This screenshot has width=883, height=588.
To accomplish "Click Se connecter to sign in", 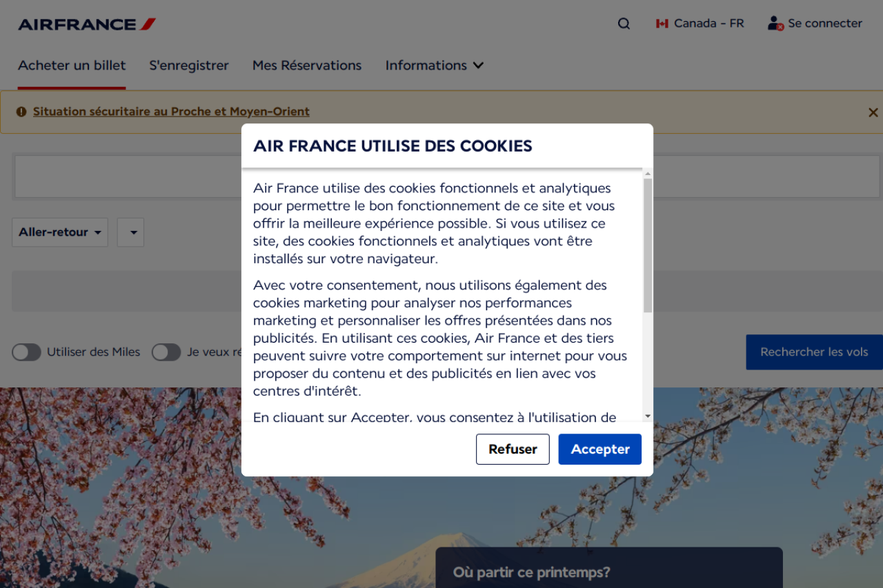I will (815, 23).
